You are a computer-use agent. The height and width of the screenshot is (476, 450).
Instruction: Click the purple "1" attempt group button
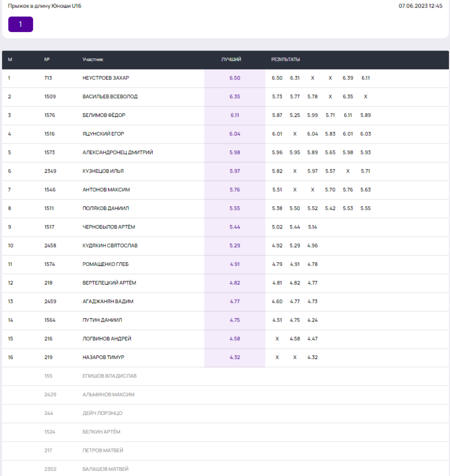(20, 24)
